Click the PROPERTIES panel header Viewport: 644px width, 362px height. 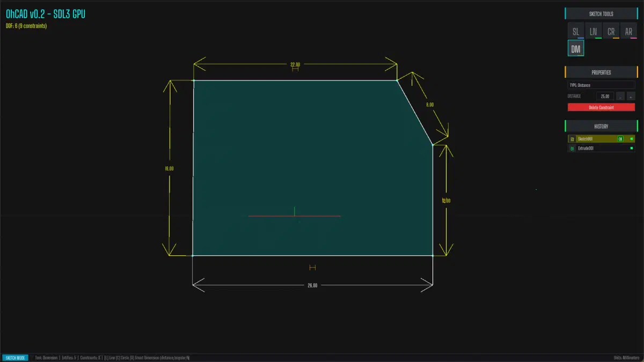[x=601, y=72]
